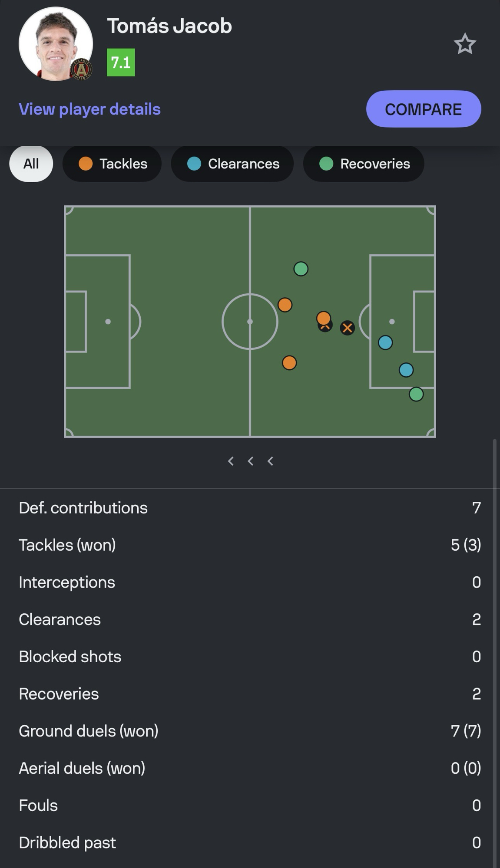Click the rightmost attack direction chevron
The image size is (500, 868).
270,461
